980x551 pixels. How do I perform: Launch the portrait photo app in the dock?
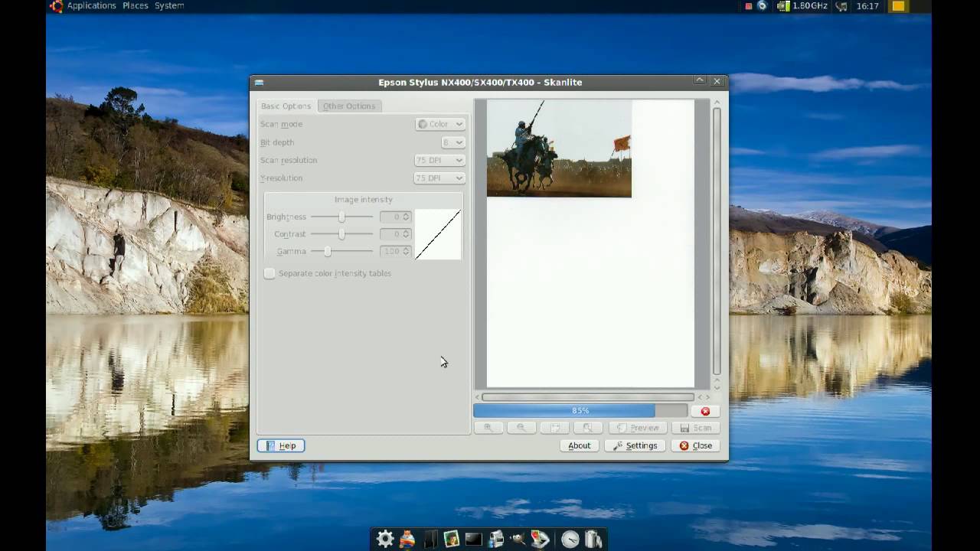(452, 539)
